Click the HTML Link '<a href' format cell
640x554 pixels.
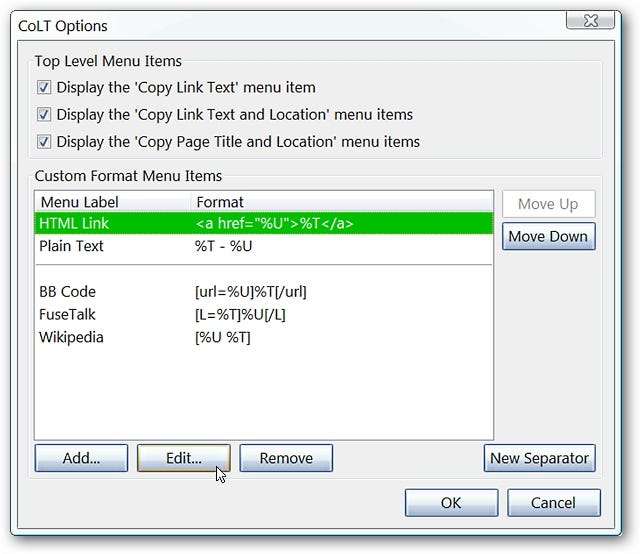274,223
